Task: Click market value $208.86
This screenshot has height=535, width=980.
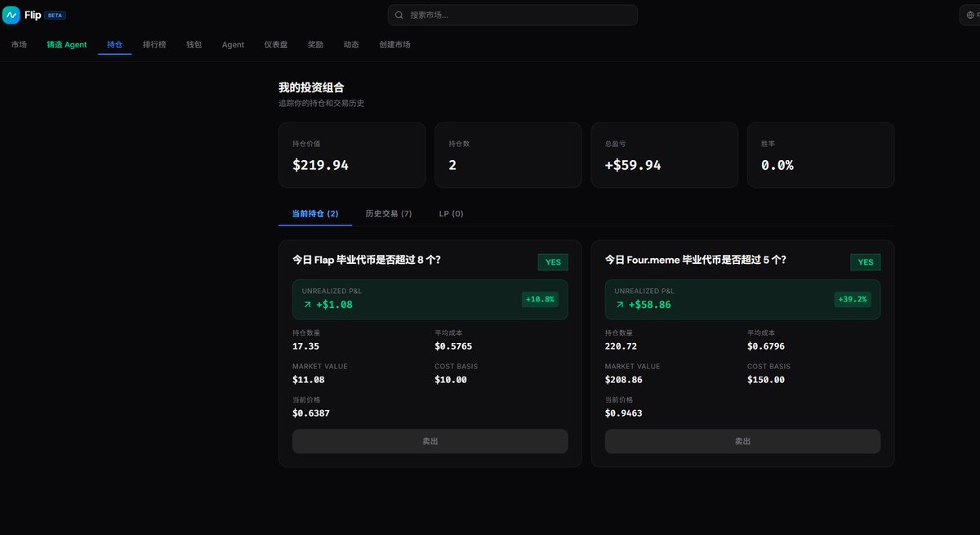Action: coord(624,380)
